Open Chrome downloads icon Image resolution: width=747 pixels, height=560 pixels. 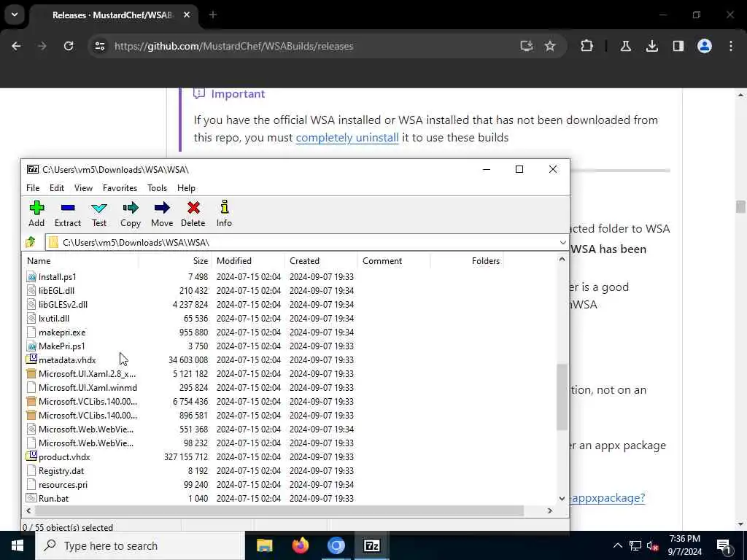pos(651,46)
